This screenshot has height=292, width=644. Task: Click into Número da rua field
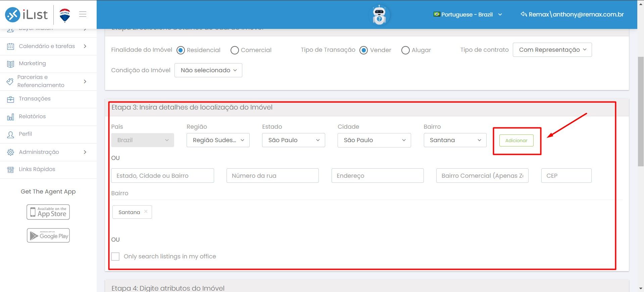tap(273, 176)
